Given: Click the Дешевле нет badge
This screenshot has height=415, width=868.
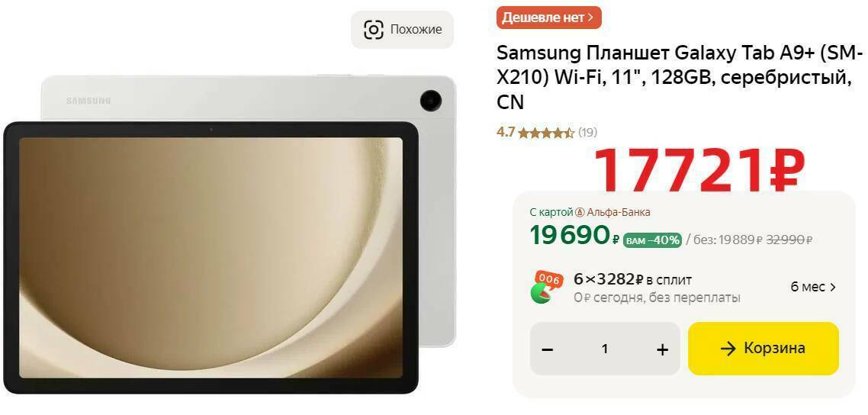Looking at the screenshot, I should (x=548, y=18).
